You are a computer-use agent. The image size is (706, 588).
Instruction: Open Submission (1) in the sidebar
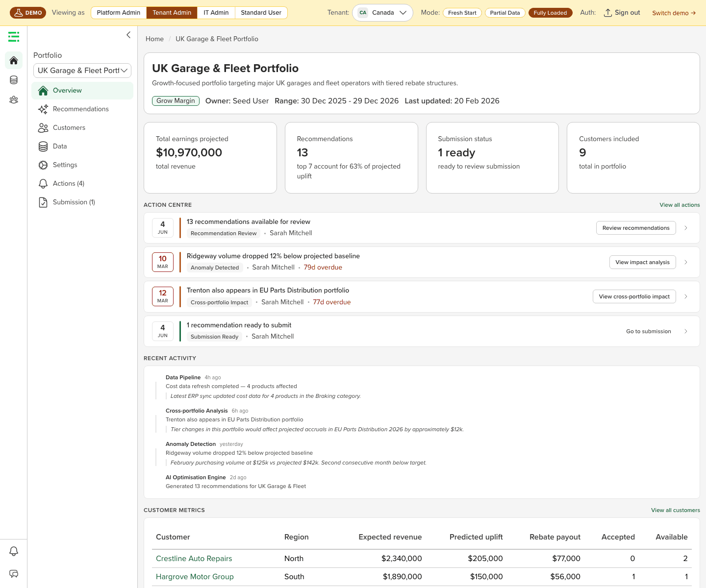point(82,202)
